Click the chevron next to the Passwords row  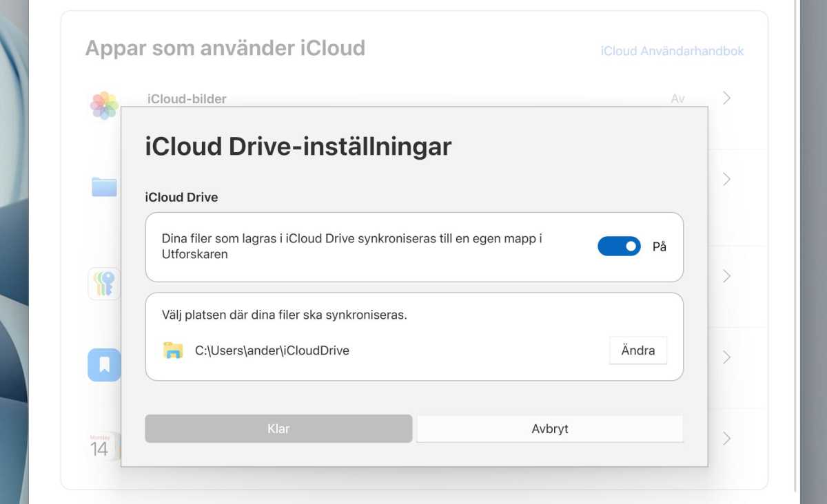(726, 275)
